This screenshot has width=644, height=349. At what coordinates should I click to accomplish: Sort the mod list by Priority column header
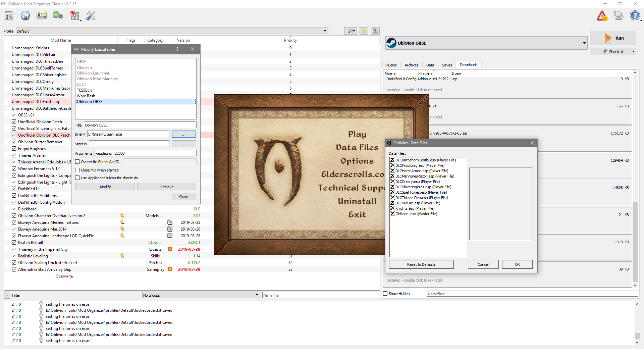click(x=290, y=40)
